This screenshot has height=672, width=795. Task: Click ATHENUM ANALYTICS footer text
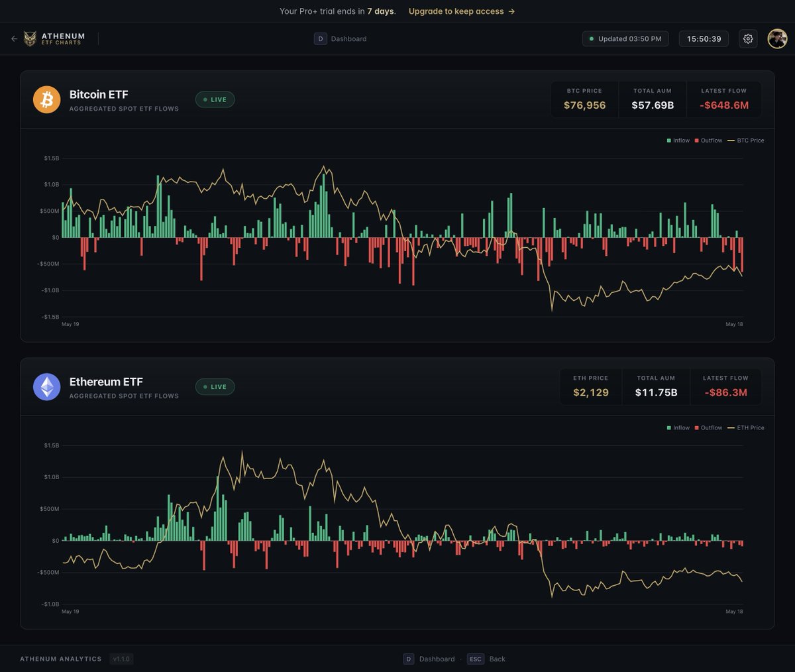click(x=61, y=659)
